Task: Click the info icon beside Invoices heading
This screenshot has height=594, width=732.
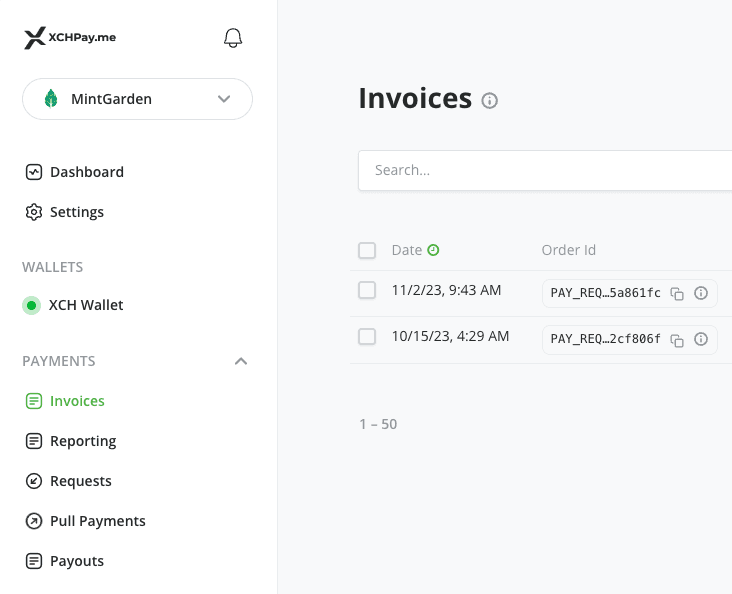Action: (x=490, y=100)
